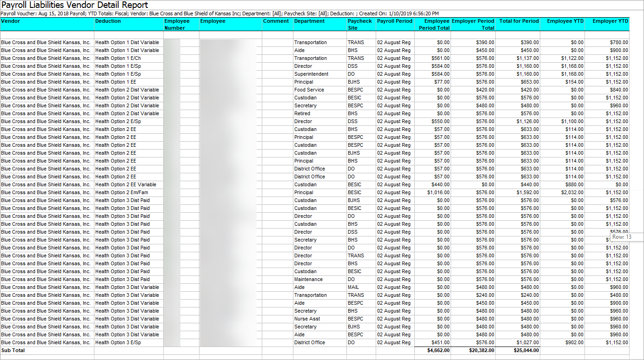
Task: Click 02 August Reg in the Nurse Asst row
Action: point(394,319)
